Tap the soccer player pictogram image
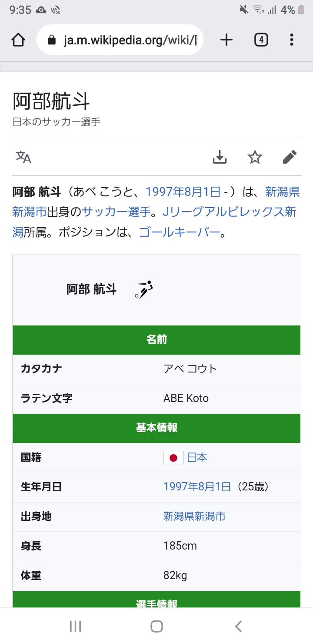313x644 pixels. 144,289
